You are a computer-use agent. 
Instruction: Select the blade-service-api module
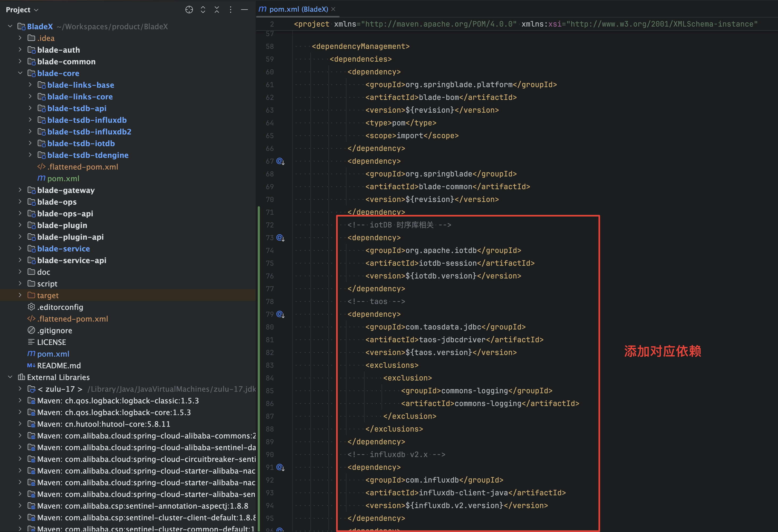click(72, 260)
